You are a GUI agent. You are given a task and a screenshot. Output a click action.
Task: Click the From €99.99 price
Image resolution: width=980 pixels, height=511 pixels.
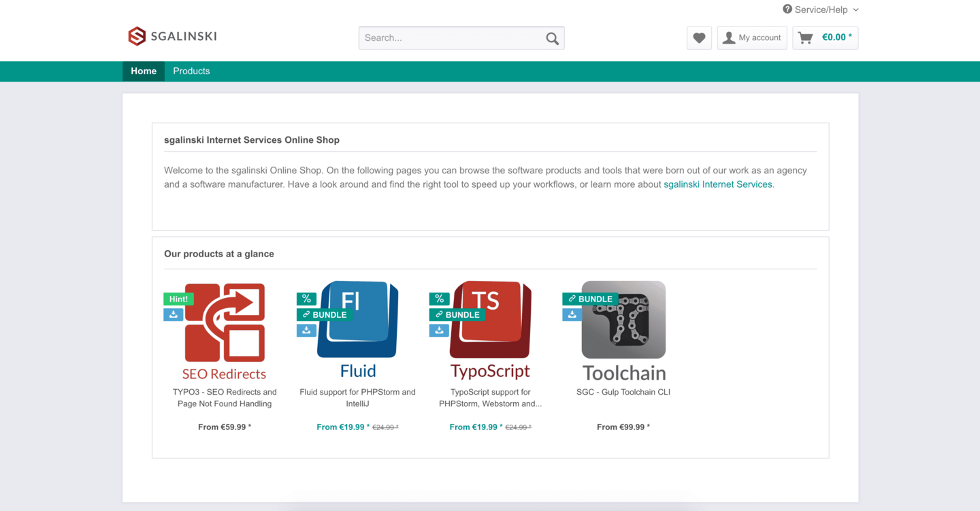coord(623,427)
